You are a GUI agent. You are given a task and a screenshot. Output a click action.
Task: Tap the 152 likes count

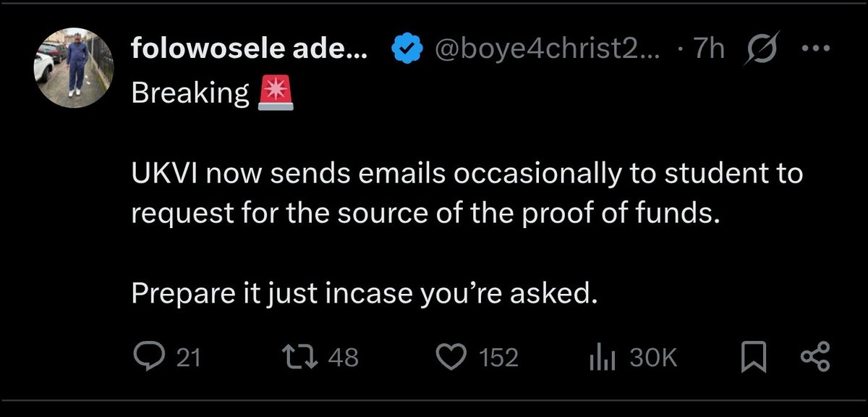click(499, 358)
